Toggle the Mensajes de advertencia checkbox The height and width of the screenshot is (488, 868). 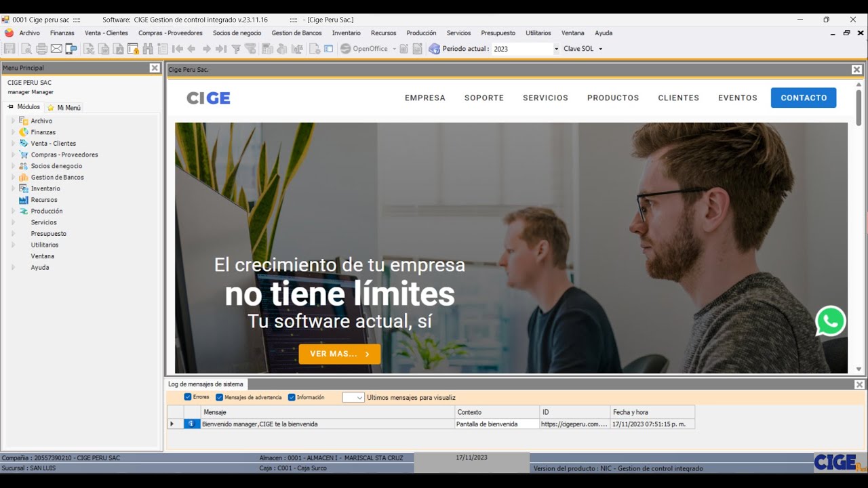(219, 397)
